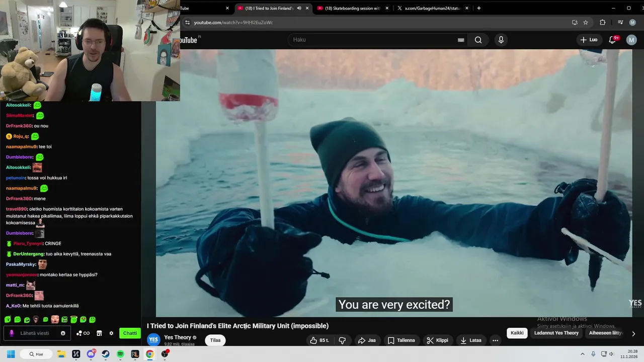Open the Chrome profile avatar
The height and width of the screenshot is (362, 644).
pos(632,23)
